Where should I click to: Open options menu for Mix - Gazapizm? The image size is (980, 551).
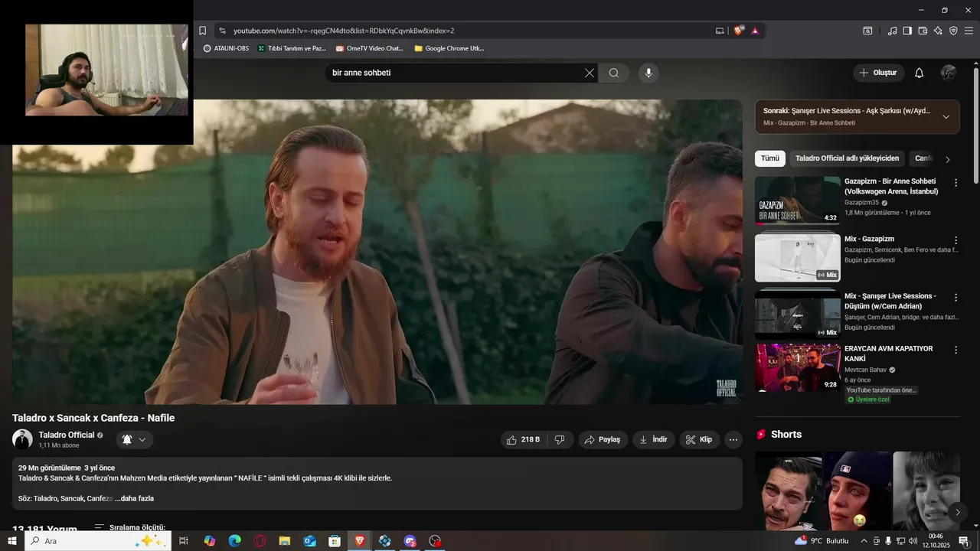tap(955, 240)
